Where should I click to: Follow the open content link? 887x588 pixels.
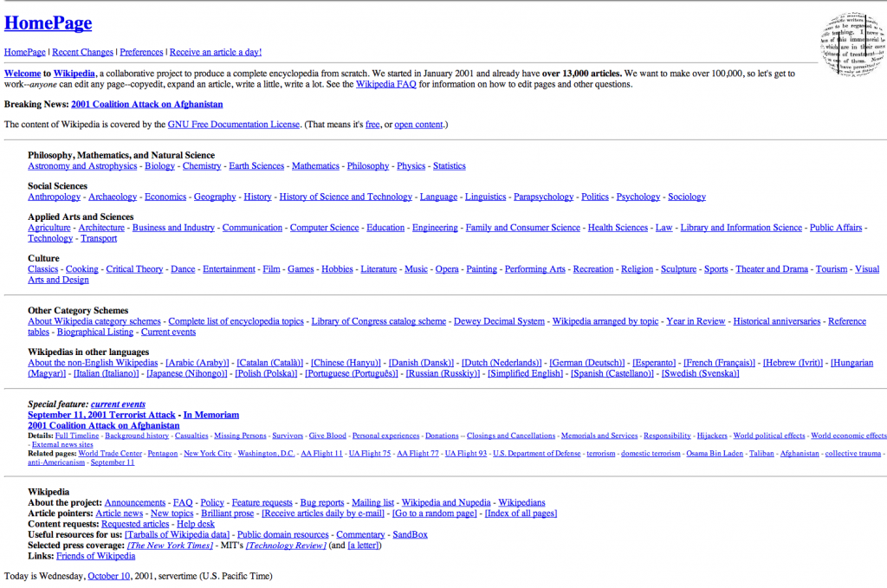pyautogui.click(x=418, y=125)
